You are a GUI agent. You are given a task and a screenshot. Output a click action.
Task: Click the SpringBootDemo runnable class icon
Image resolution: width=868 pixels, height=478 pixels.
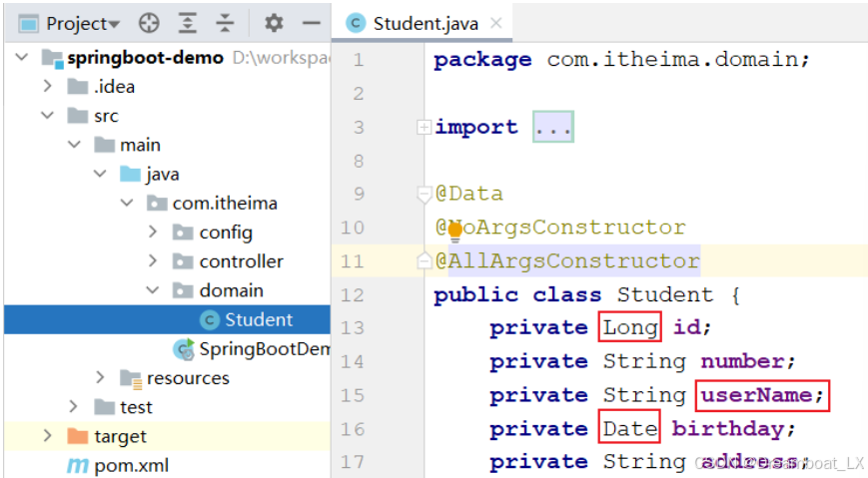[x=183, y=349]
